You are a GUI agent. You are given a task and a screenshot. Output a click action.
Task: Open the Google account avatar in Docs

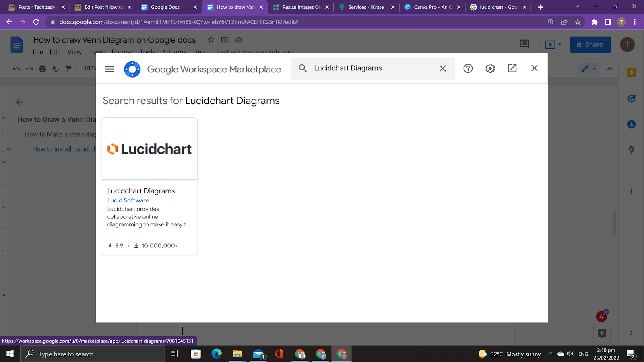click(627, 45)
